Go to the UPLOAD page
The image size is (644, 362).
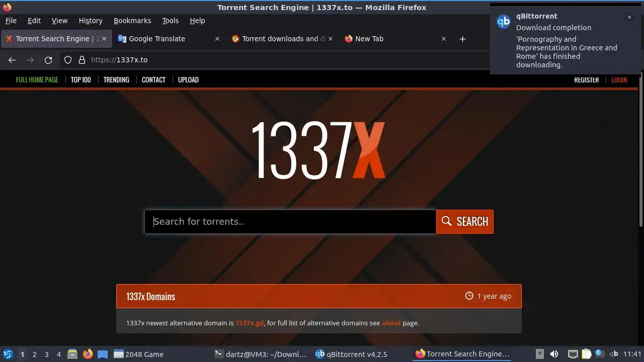click(188, 80)
